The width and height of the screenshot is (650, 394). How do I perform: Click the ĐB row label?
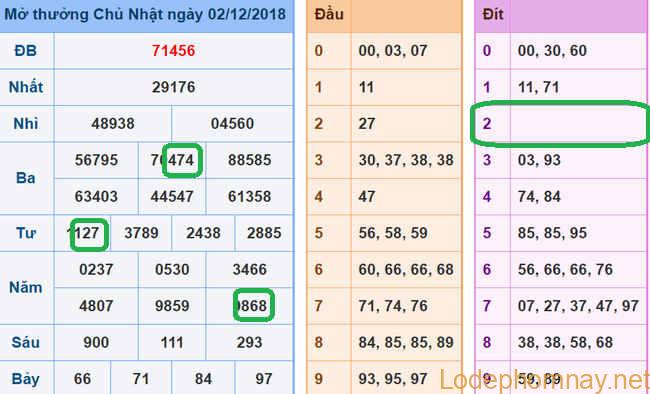pyautogui.click(x=25, y=51)
